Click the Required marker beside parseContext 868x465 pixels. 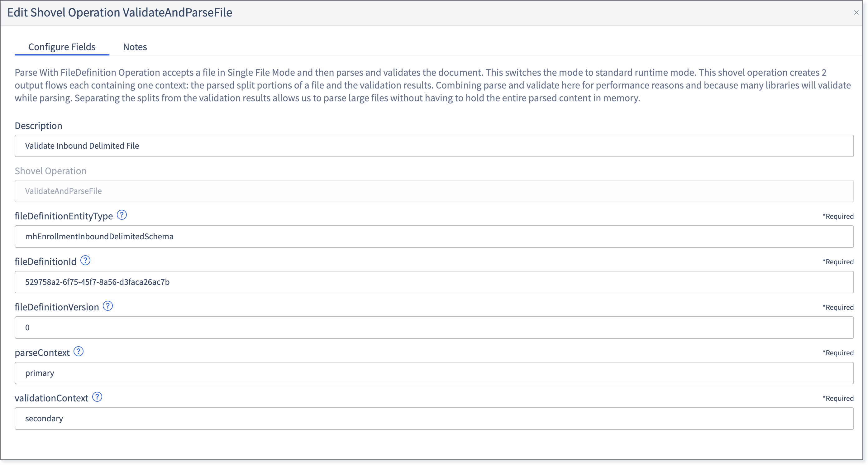pos(838,353)
